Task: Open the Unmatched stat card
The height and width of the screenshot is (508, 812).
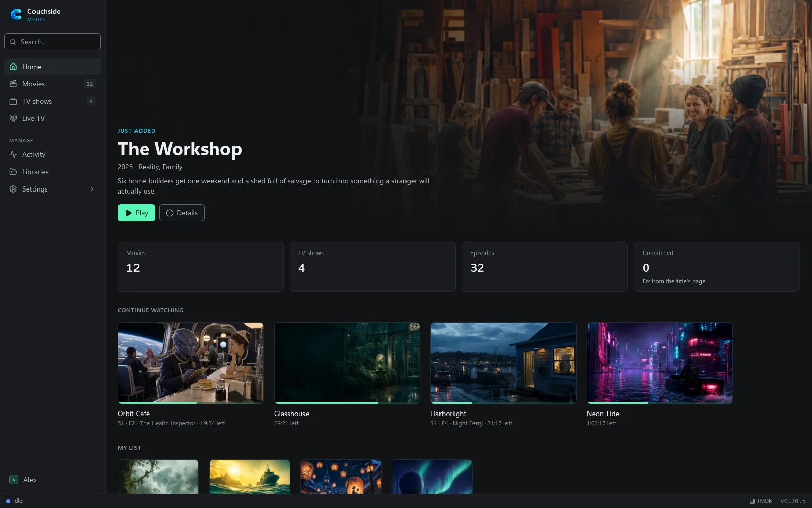Action: 717,267
